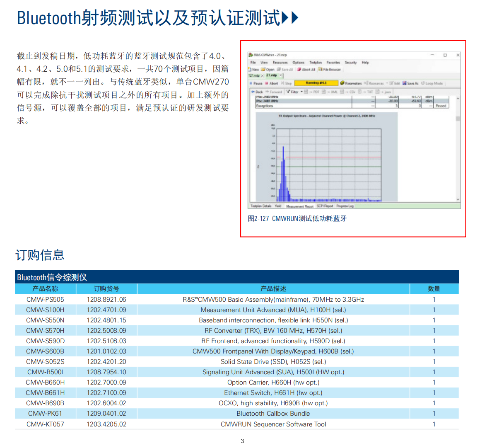The height and width of the screenshot is (448, 487).
Task: Open the View menu
Action: [x=264, y=63]
